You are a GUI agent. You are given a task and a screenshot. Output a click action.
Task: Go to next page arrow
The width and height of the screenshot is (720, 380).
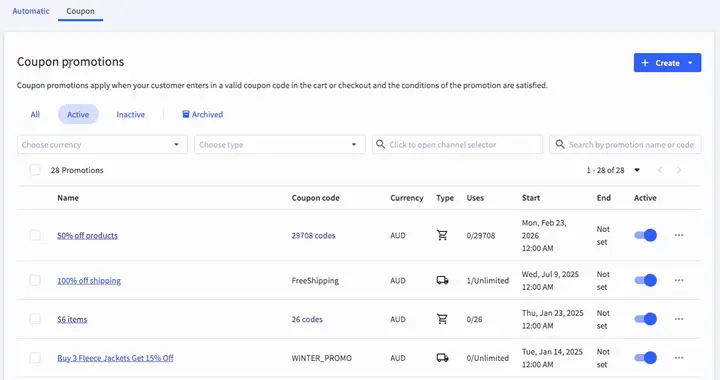679,170
